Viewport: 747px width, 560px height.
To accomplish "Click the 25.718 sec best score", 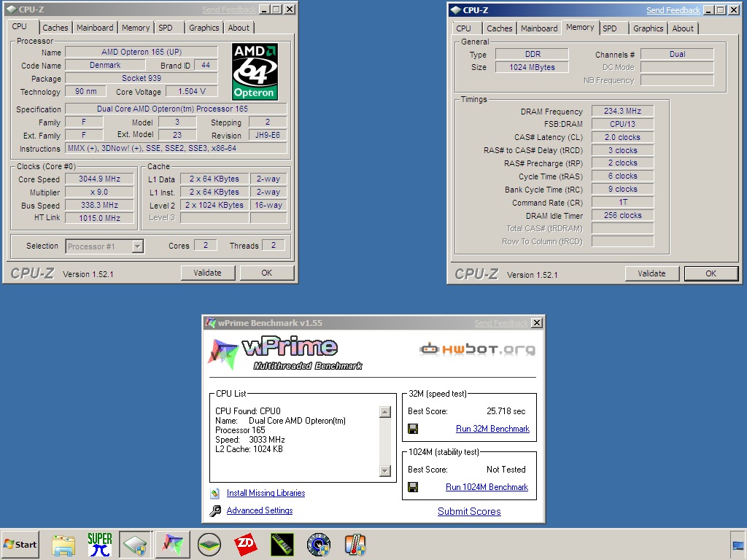I will click(506, 411).
